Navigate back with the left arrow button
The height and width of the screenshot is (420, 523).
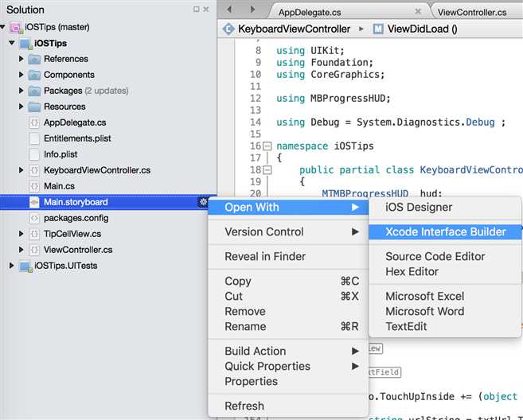tap(229, 10)
